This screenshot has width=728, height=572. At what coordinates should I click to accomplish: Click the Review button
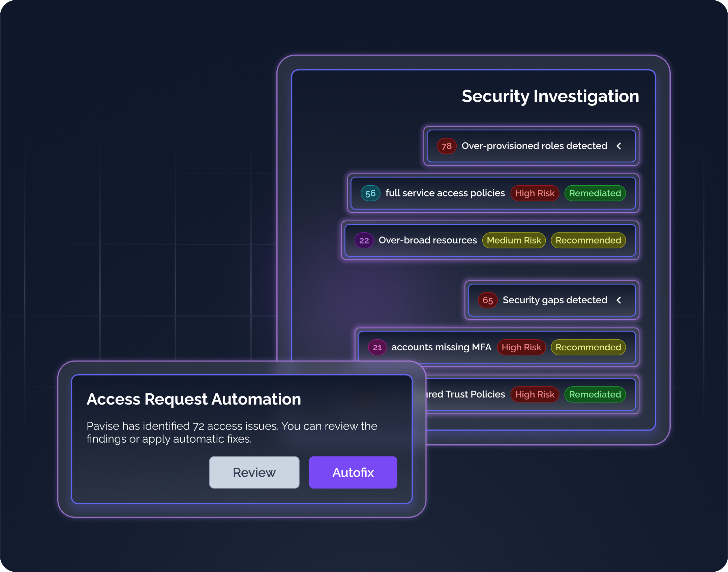[254, 472]
